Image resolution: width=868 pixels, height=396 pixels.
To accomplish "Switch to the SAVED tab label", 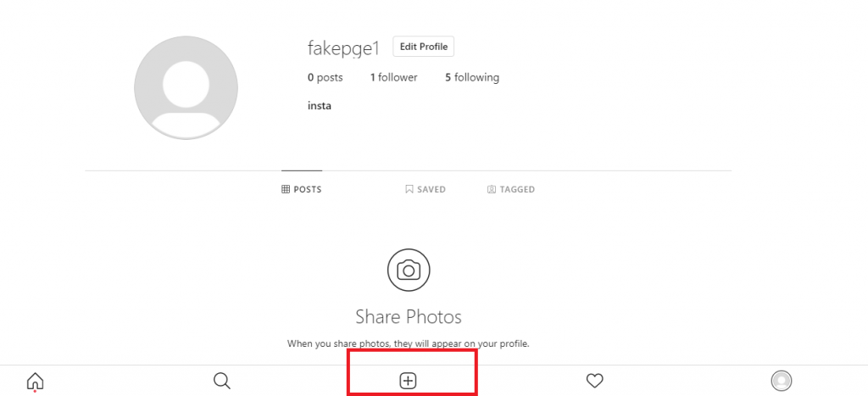I will (431, 190).
